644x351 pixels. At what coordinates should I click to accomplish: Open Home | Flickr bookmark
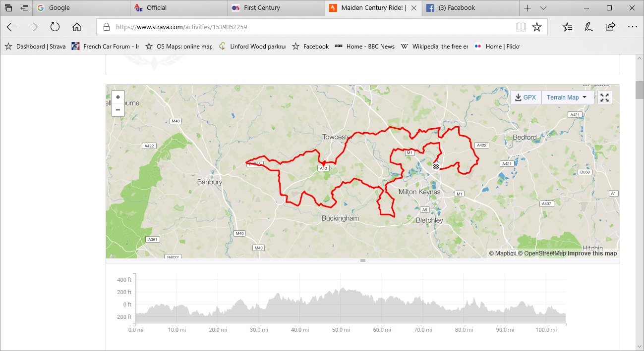pyautogui.click(x=497, y=46)
